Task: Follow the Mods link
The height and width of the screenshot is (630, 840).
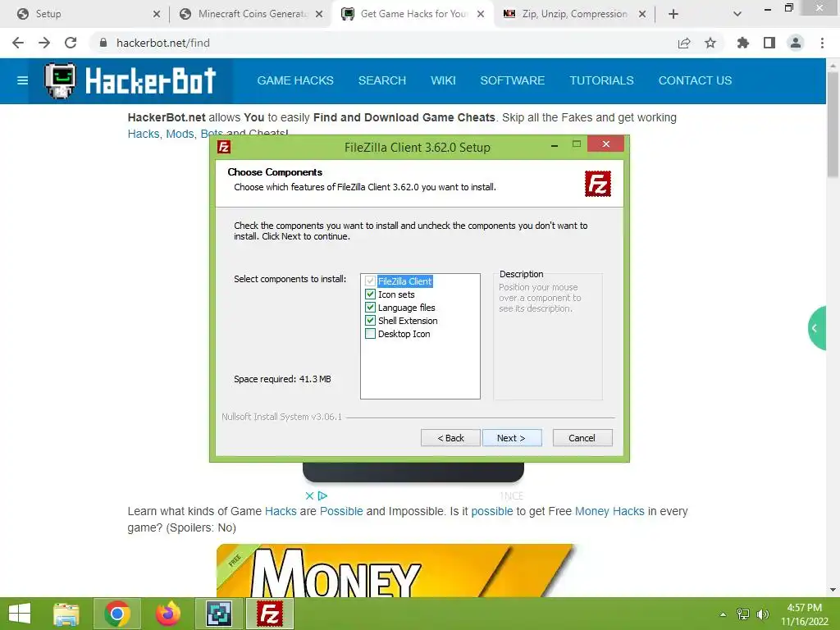Action: coord(180,134)
